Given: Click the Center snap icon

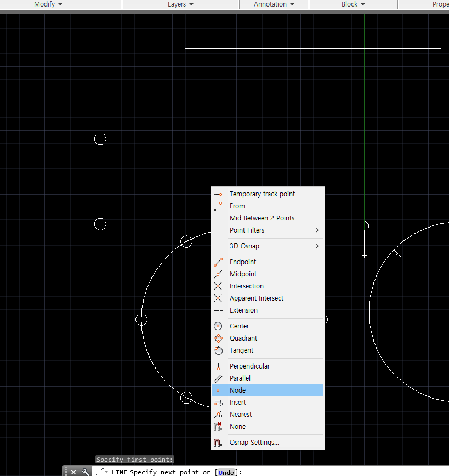Looking at the screenshot, I should click(x=218, y=326).
